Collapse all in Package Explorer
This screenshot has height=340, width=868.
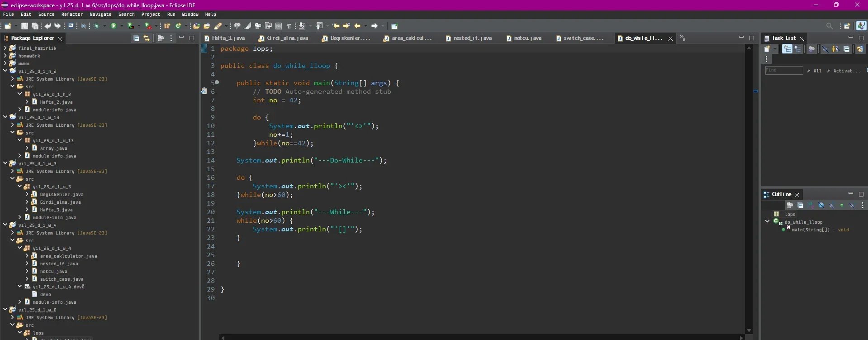pos(136,38)
